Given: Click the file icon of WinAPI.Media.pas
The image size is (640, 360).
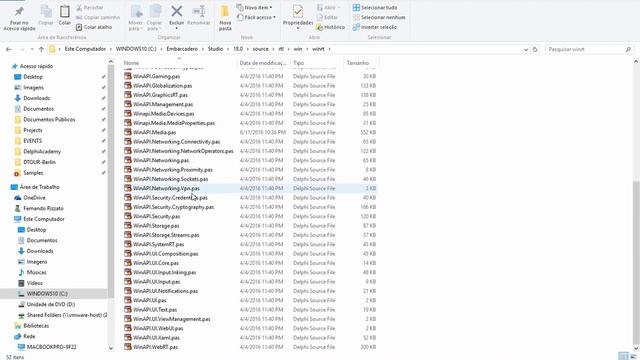Looking at the screenshot, I should [128, 132].
